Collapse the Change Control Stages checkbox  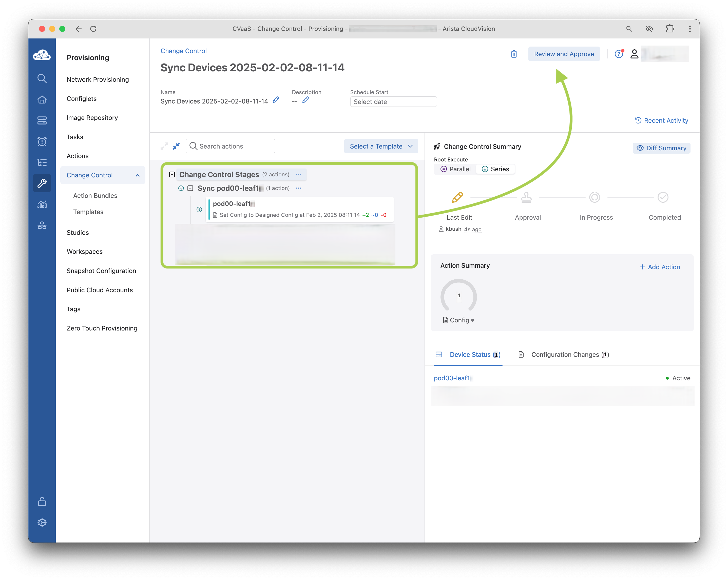click(x=172, y=174)
